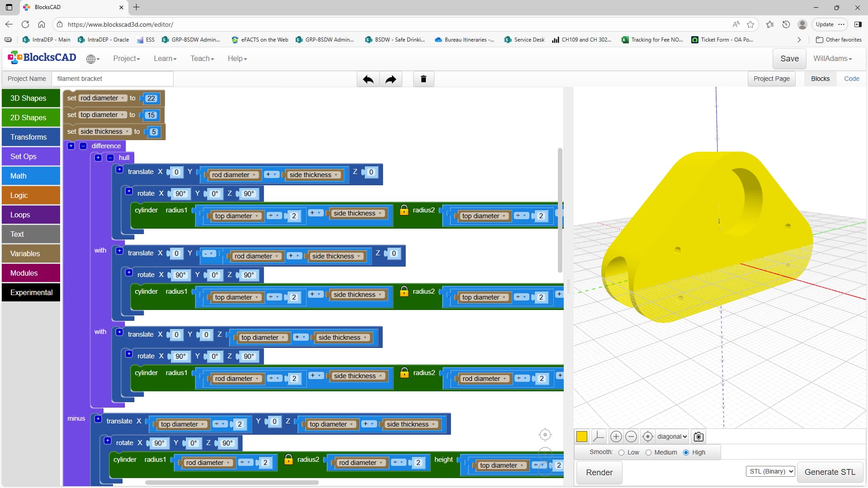Set smoothness to Low
The image size is (868, 488).
coord(622,453)
